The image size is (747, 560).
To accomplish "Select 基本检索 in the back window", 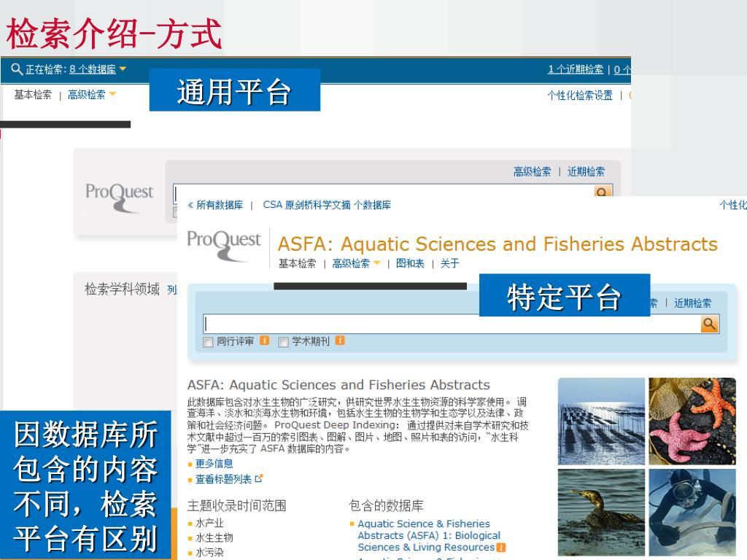I will pos(33,95).
